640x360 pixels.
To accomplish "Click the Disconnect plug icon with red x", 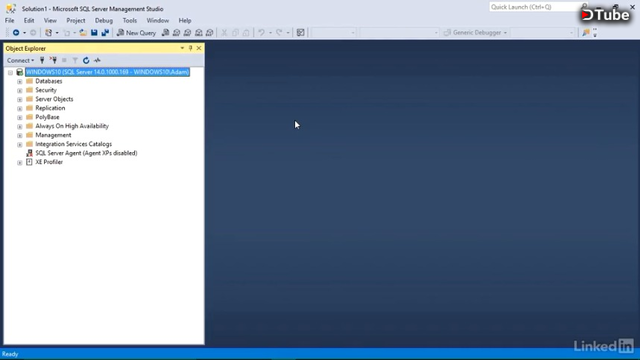I will [53, 60].
